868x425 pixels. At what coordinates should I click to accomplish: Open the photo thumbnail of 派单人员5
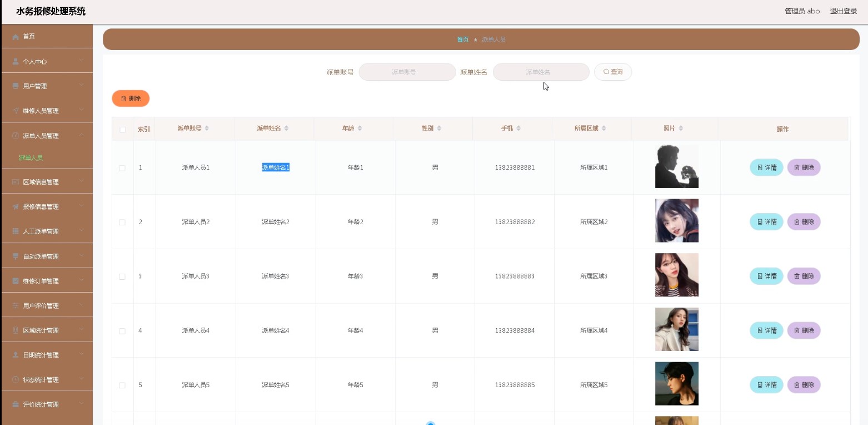click(x=677, y=384)
